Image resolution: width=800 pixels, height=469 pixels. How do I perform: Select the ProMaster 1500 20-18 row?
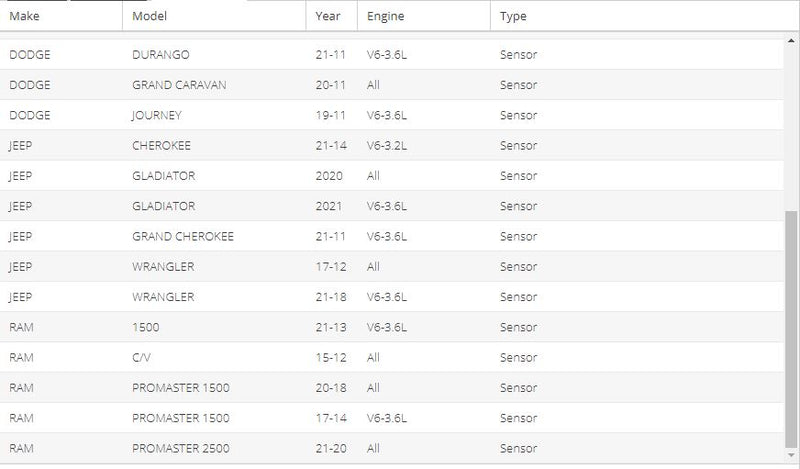pos(392,387)
